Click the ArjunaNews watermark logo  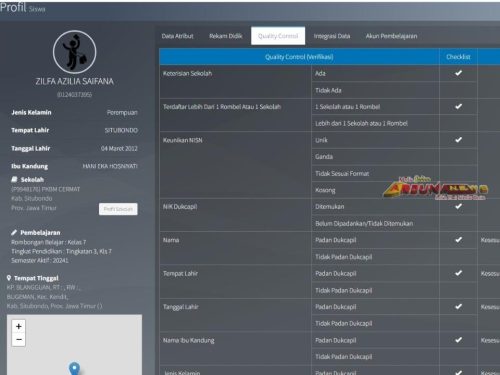pos(435,188)
